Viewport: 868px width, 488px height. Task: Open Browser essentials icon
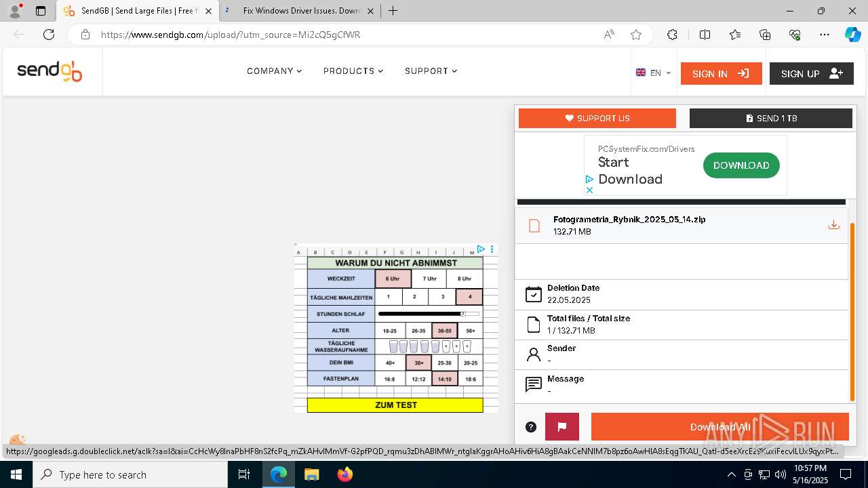click(x=795, y=35)
